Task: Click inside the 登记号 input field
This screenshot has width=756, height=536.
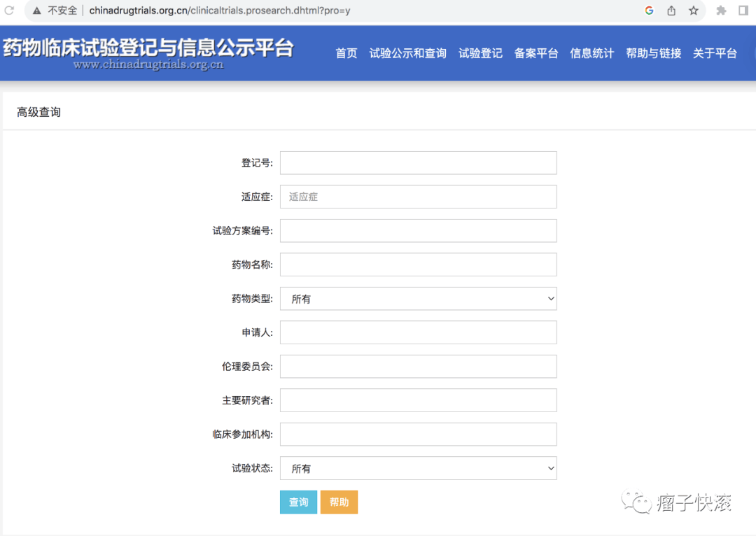Action: 417,162
